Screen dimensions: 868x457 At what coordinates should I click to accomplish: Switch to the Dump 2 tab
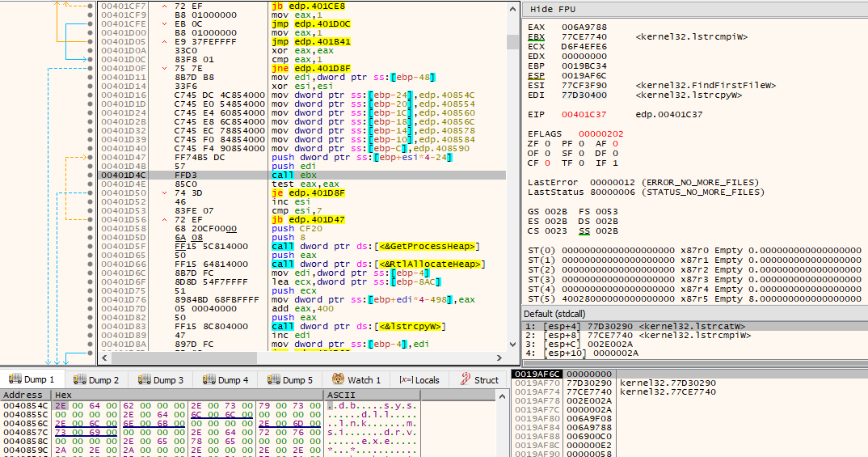point(96,379)
